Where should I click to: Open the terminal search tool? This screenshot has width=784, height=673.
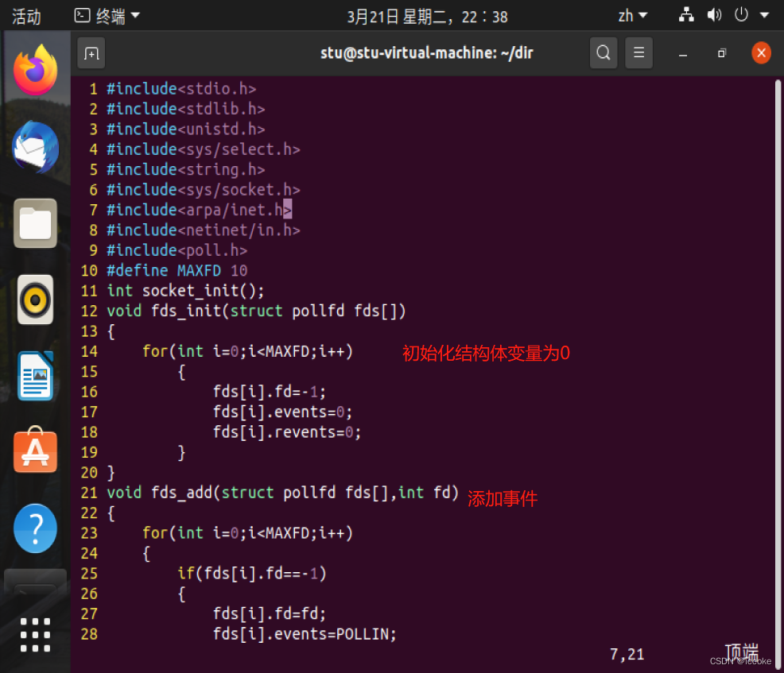pos(603,52)
